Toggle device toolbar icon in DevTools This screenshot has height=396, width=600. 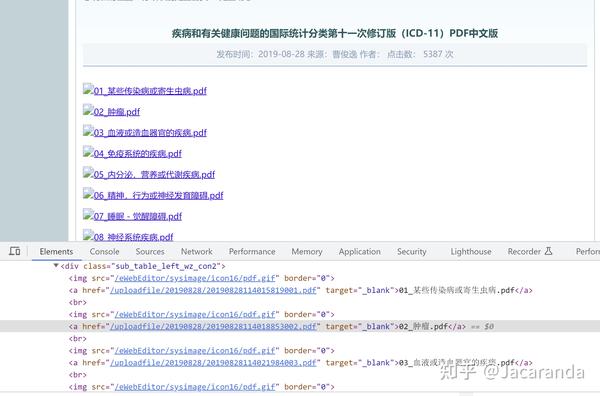pos(15,251)
